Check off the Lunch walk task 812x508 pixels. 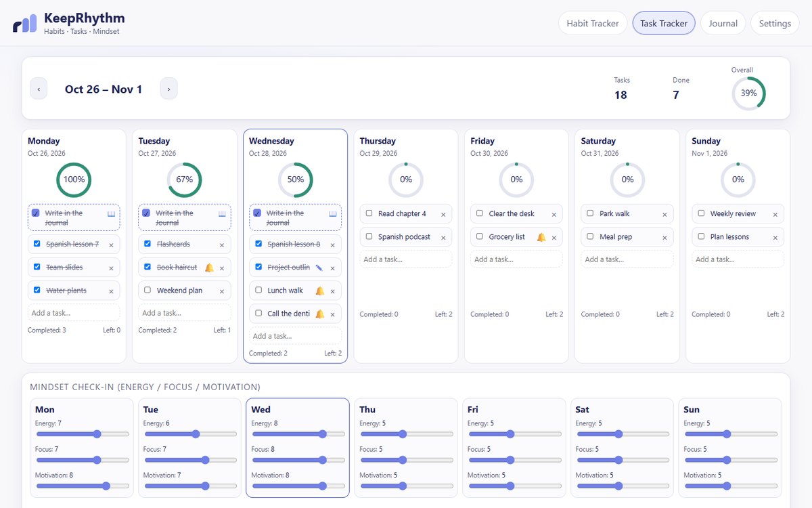point(258,290)
